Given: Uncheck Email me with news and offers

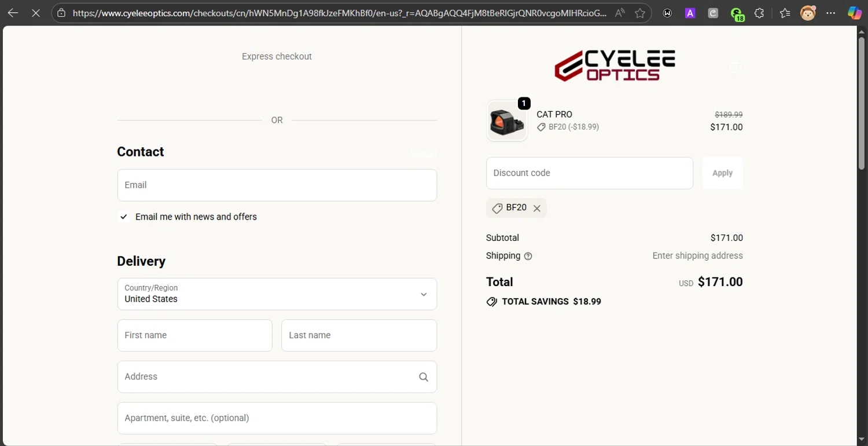Looking at the screenshot, I should (124, 217).
